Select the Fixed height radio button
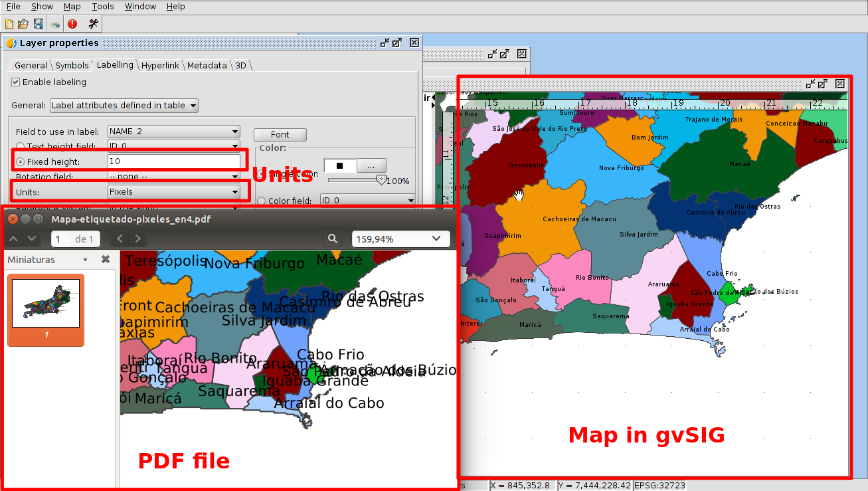The image size is (868, 491). click(x=21, y=161)
